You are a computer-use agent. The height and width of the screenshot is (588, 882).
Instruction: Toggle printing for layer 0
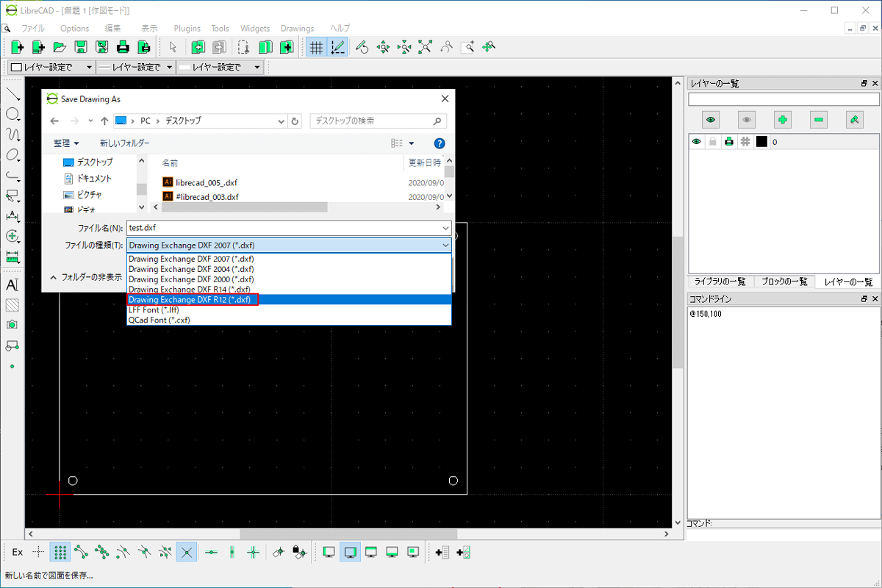[x=729, y=142]
